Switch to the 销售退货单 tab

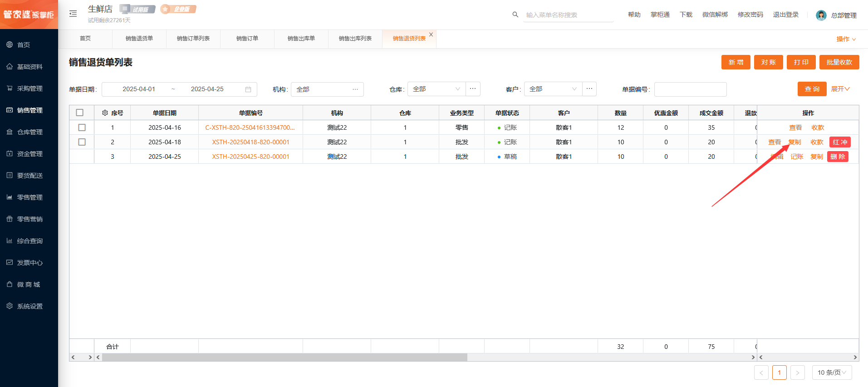(x=139, y=39)
